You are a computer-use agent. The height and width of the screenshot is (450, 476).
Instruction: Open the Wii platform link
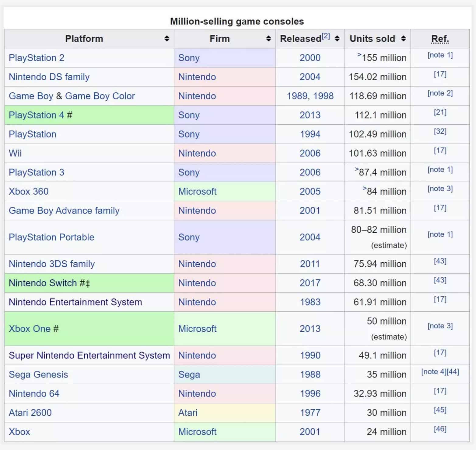(x=15, y=153)
